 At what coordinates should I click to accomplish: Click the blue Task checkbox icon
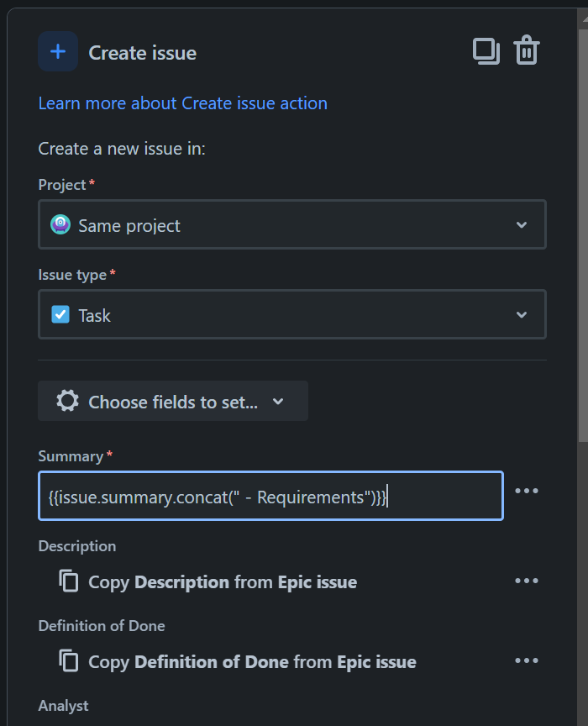(x=60, y=315)
